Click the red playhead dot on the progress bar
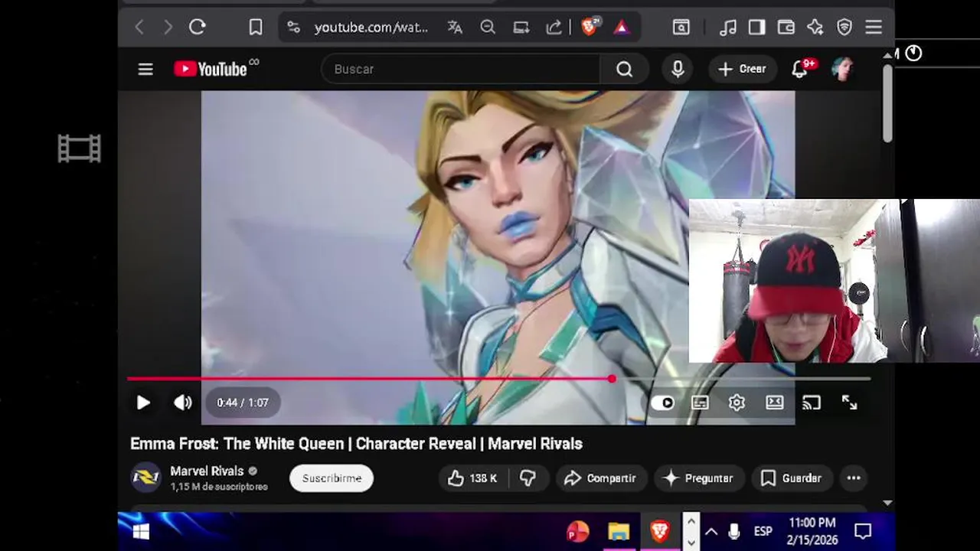Screen dimensions: 980x551 [x=612, y=379]
